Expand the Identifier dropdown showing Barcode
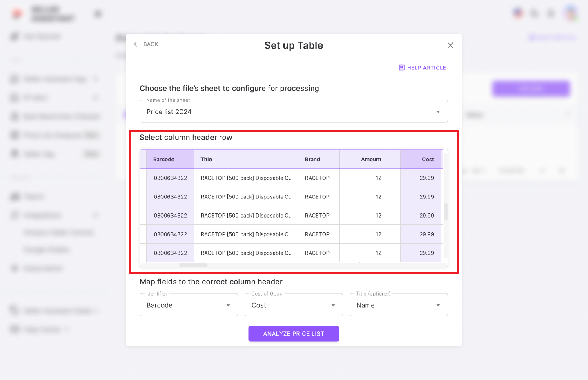This screenshot has height=380, width=588. click(x=228, y=304)
